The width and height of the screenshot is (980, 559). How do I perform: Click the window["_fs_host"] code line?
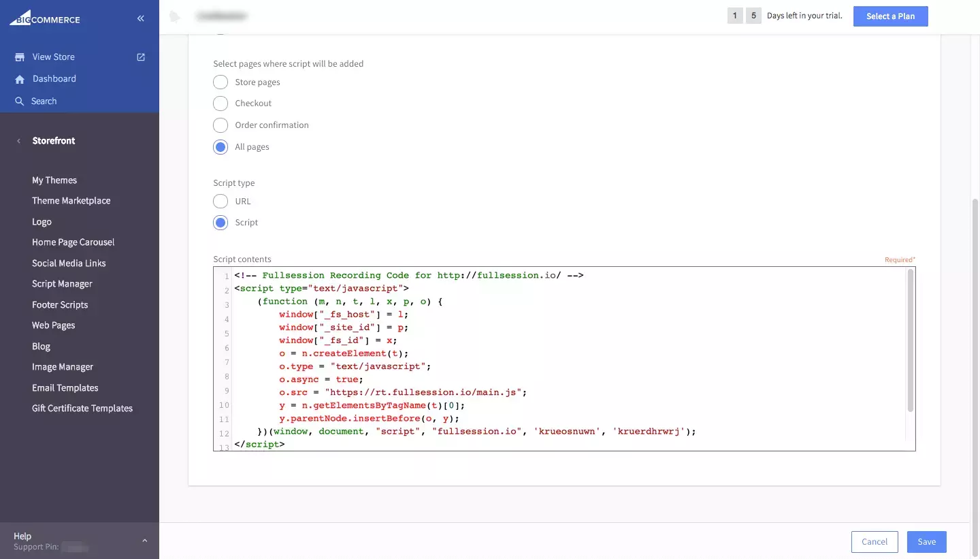pos(344,315)
